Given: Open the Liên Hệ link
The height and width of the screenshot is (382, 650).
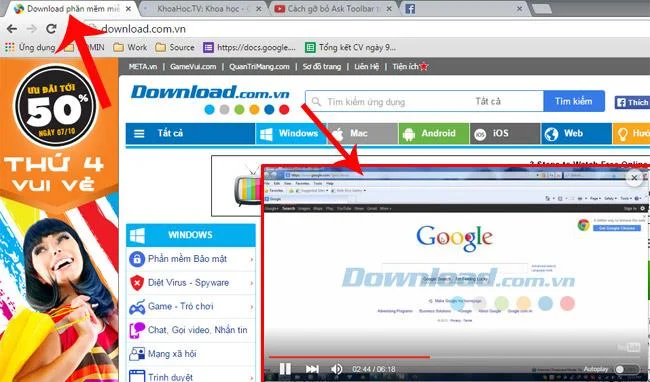Looking at the screenshot, I should (366, 66).
